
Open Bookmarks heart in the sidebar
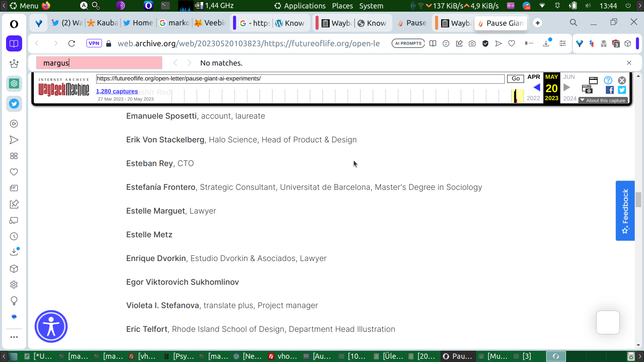[x=14, y=172]
